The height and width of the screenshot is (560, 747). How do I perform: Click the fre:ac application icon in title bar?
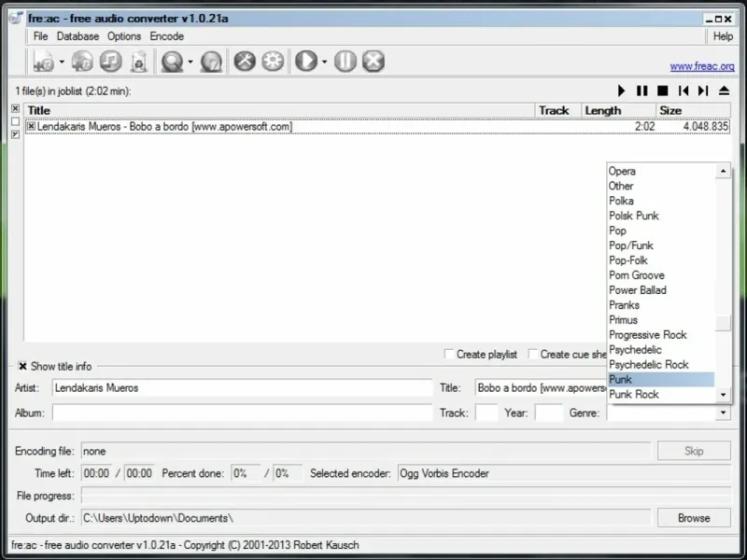(x=16, y=19)
